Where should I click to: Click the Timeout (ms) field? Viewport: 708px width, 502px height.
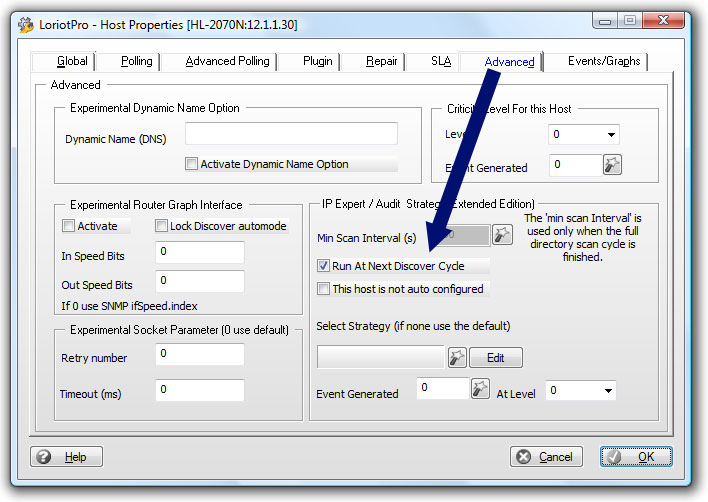200,390
